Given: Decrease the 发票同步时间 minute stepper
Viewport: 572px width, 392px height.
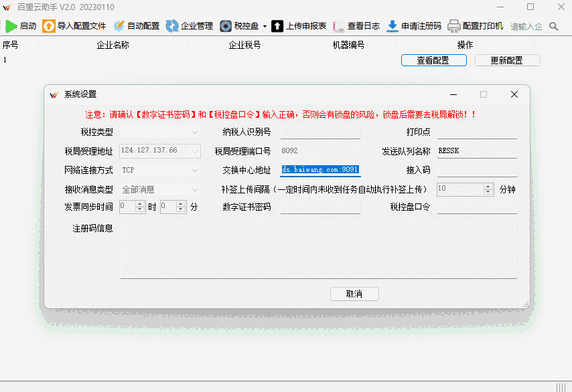Looking at the screenshot, I should point(181,210).
